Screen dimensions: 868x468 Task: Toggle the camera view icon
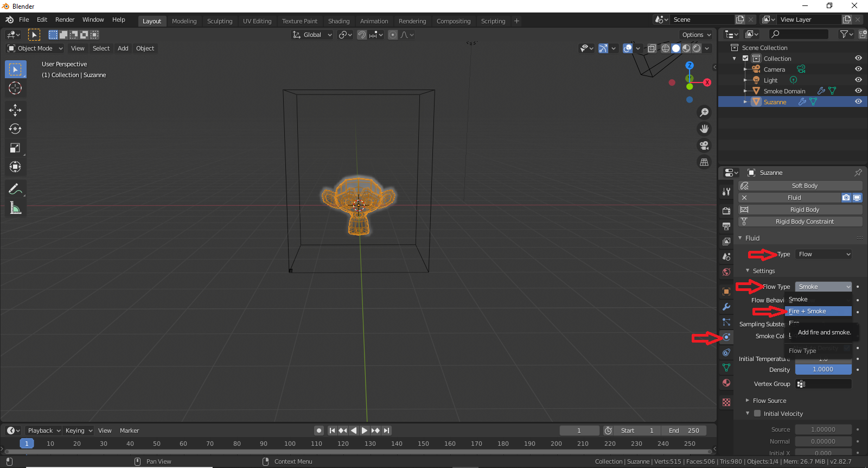tap(704, 146)
